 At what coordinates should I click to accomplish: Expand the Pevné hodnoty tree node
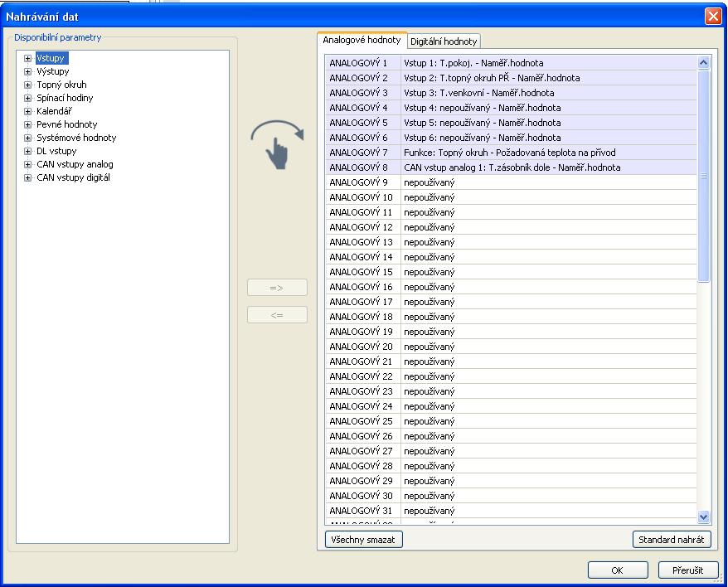tap(28, 124)
